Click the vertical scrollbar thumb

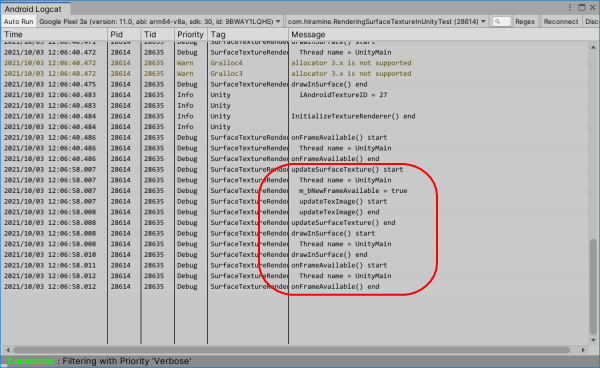point(593,286)
